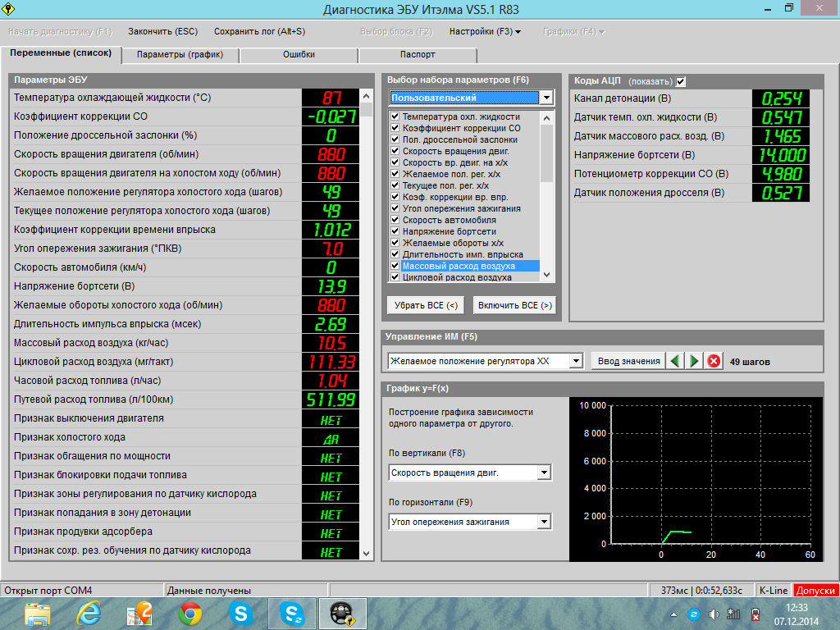Click the green right arrow to increase value
Screen dimensions: 840x630
694,361
